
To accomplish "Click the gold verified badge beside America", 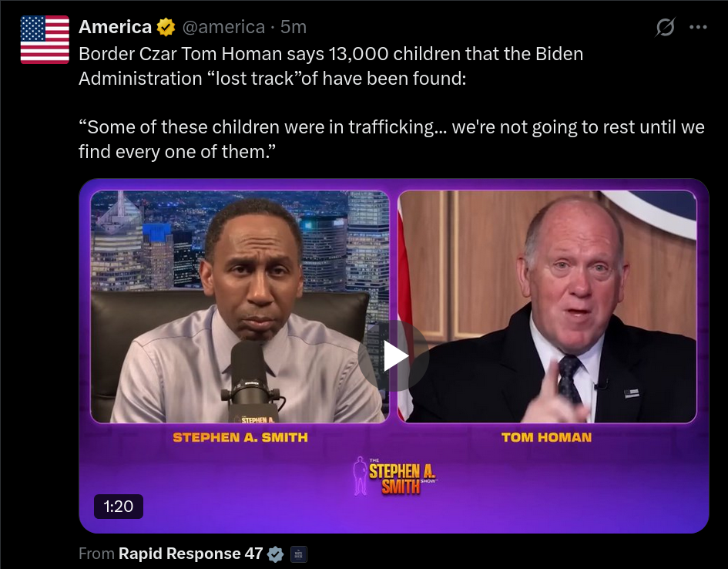I will pos(166,27).
